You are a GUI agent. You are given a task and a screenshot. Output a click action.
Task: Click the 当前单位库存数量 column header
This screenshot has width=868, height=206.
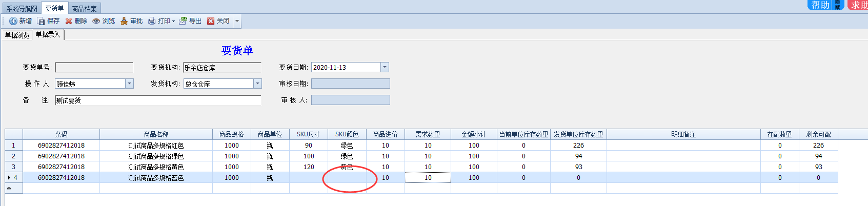[524, 134]
